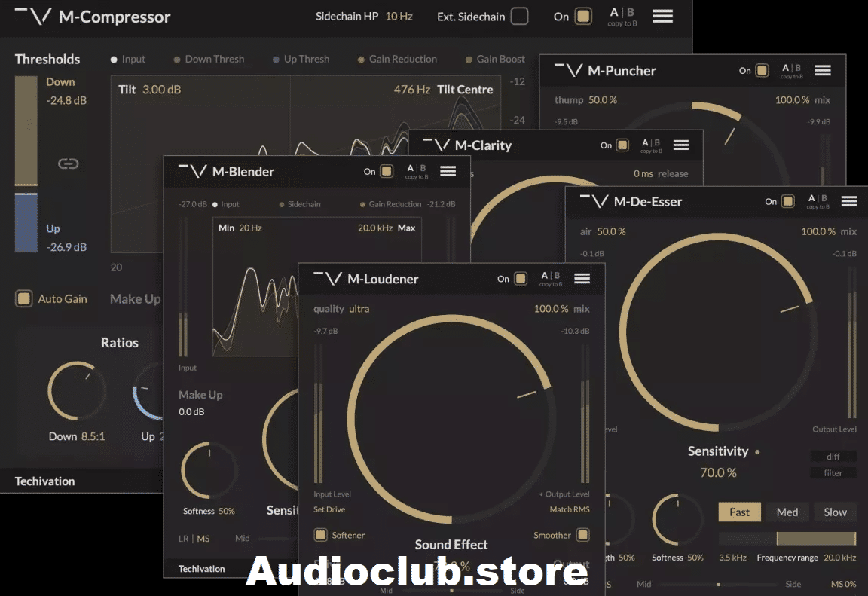Select the MS mode in M-Blender
Screen dimensions: 868x596
pyautogui.click(x=203, y=539)
